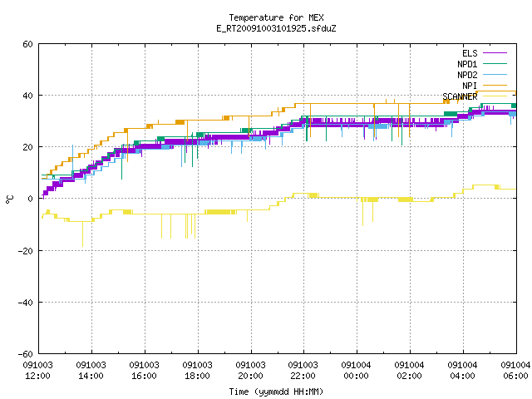Select the SCANNER legend label
The width and height of the screenshot is (532, 399).
(x=460, y=96)
